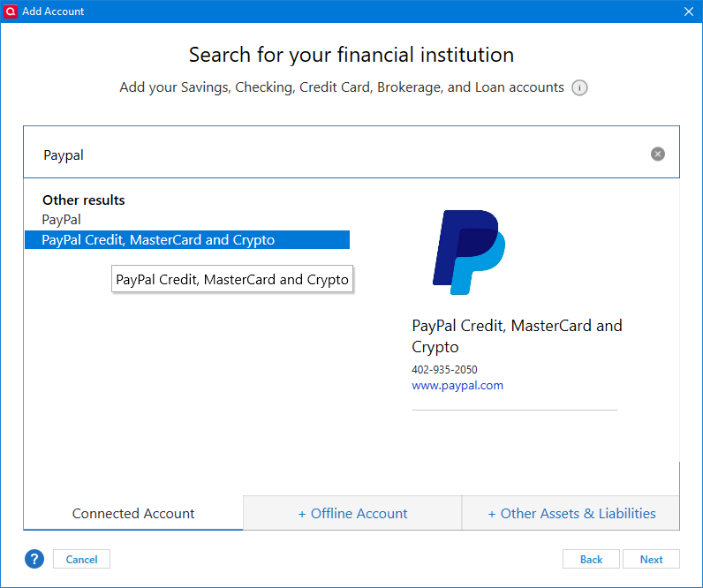The height and width of the screenshot is (588, 703).
Task: Click the Other results section header
Action: (83, 200)
